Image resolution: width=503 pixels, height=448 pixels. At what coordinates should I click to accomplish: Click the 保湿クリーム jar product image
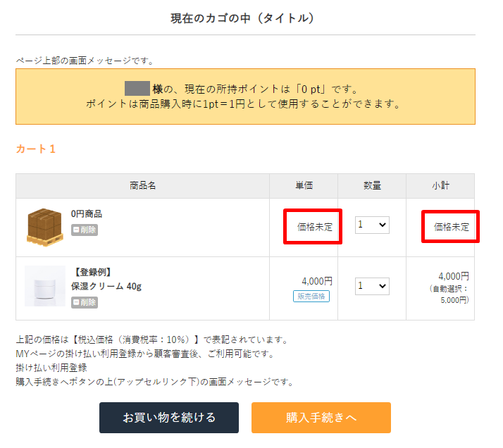45,285
